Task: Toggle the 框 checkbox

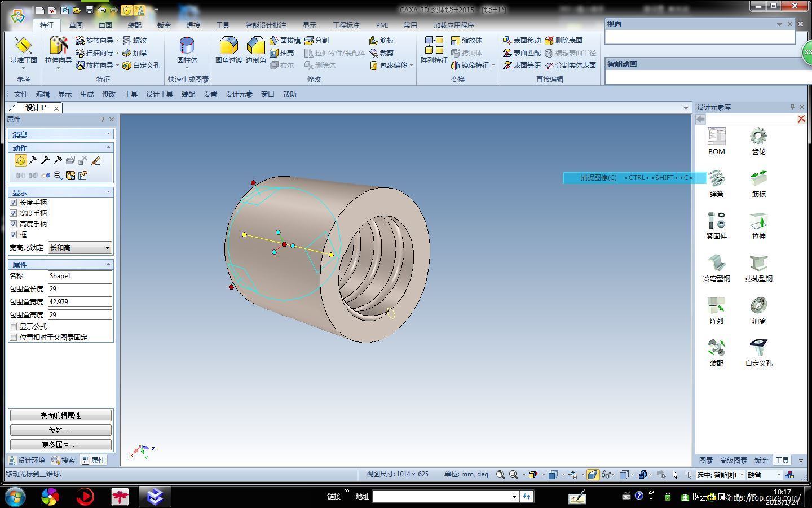Action: [x=14, y=235]
